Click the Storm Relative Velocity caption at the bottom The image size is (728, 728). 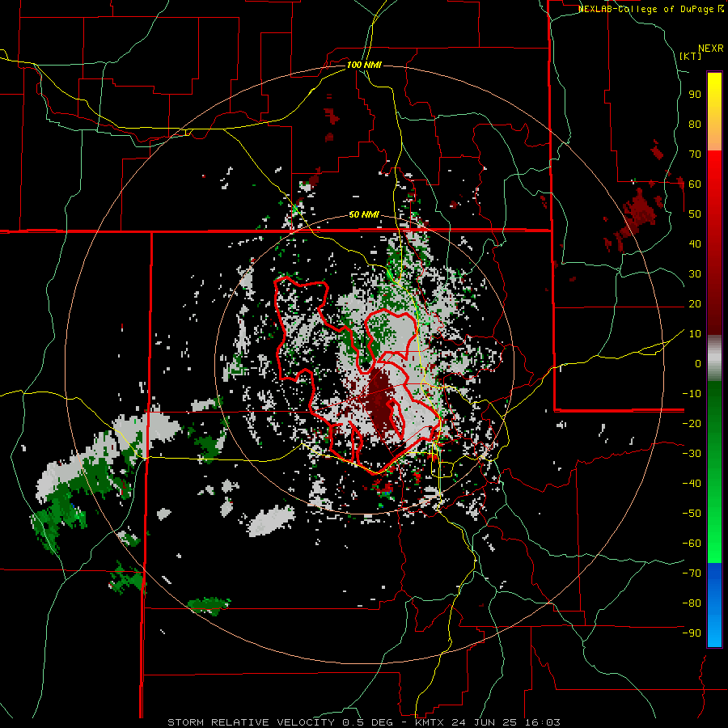(364, 722)
